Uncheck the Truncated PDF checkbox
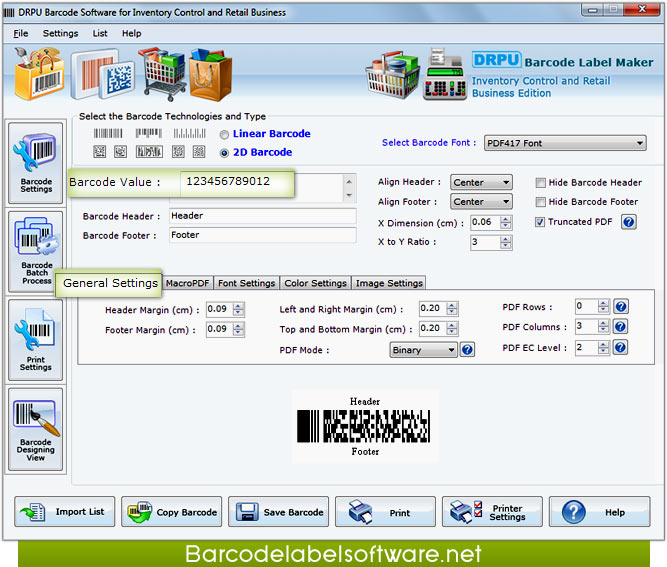The height and width of the screenshot is (567, 667). tap(540, 222)
